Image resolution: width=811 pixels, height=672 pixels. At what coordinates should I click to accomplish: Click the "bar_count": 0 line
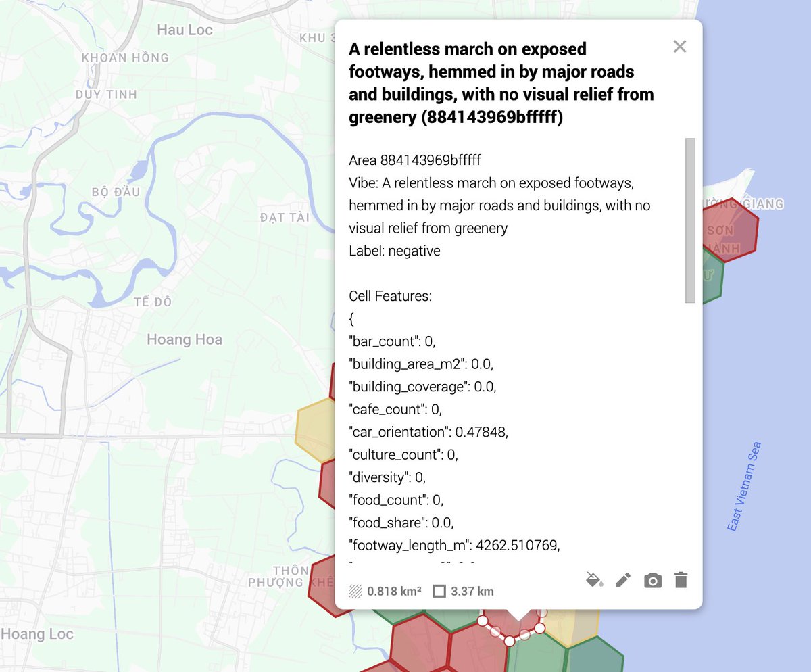(393, 341)
